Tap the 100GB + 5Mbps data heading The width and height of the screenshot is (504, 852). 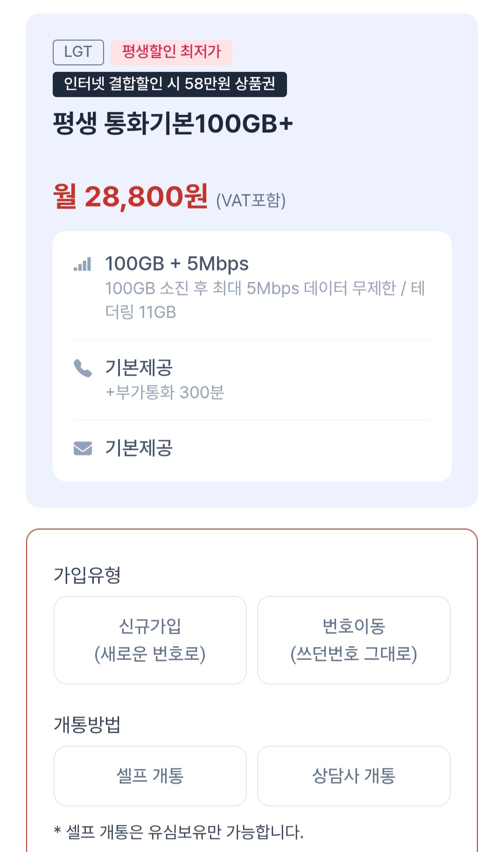(176, 264)
